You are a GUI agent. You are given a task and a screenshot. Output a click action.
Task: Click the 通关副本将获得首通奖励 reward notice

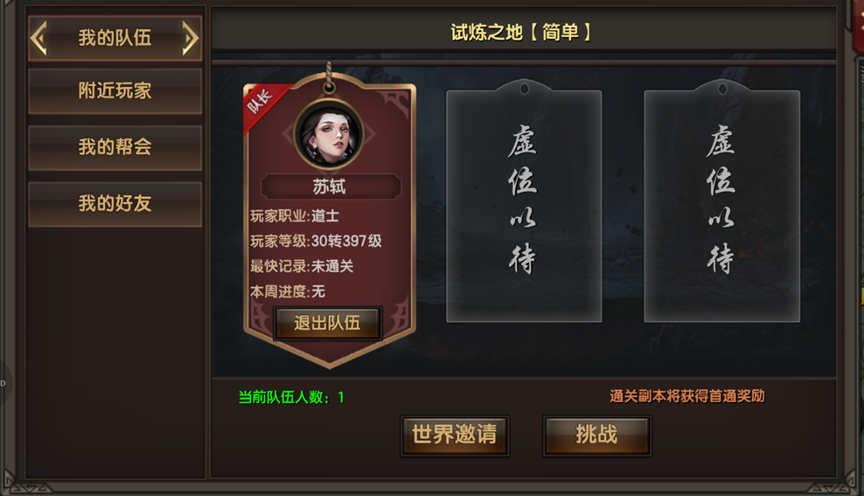pyautogui.click(x=687, y=396)
